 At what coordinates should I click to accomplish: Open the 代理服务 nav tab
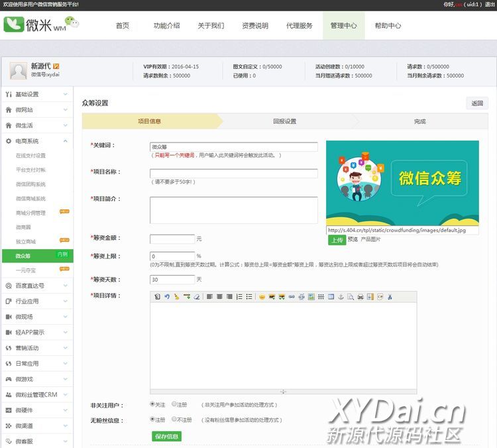click(x=300, y=26)
